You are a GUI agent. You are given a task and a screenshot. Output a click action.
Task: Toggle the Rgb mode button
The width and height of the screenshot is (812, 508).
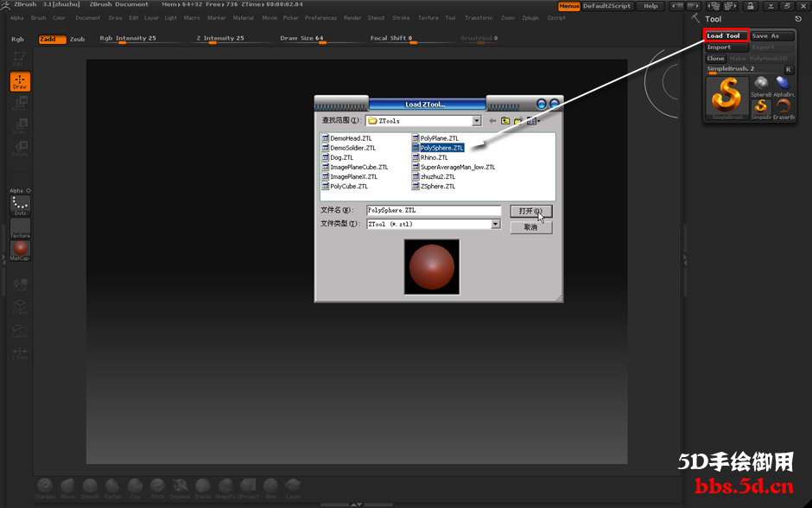[x=17, y=40]
